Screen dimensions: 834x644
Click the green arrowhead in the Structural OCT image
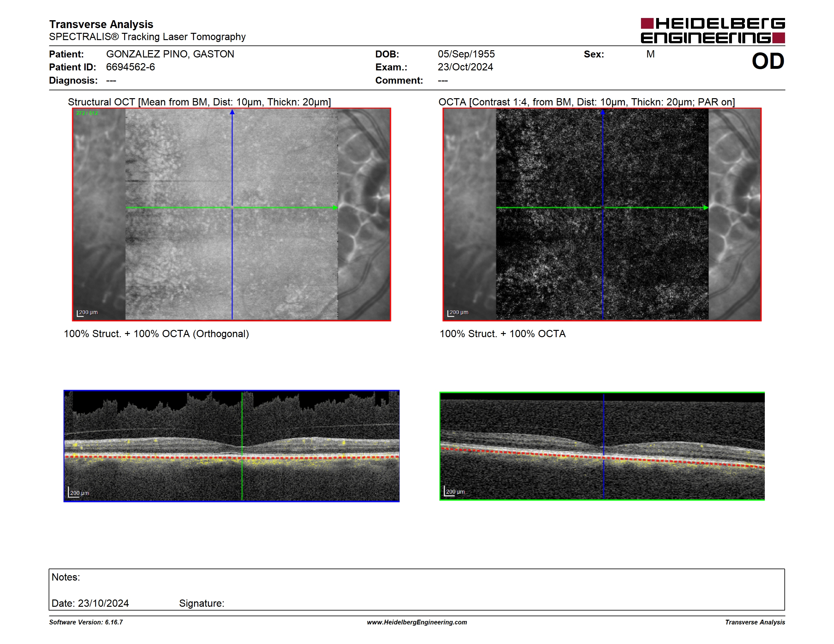[x=335, y=207]
